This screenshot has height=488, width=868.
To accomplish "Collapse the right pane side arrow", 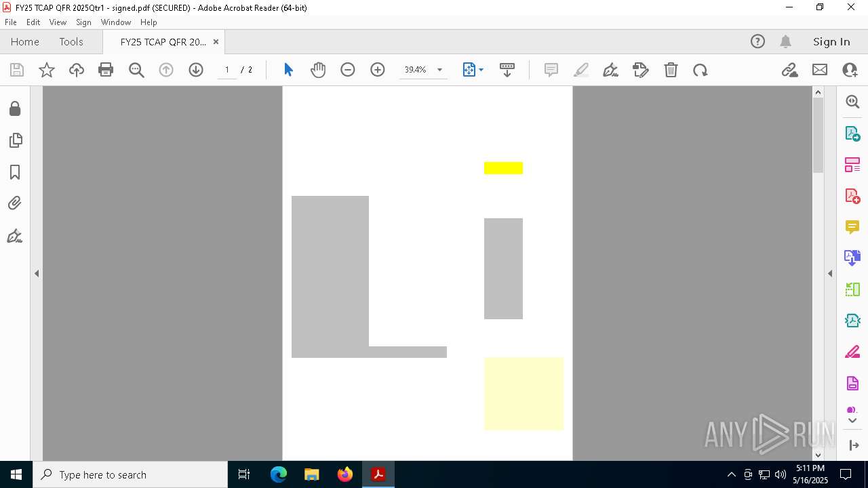I will click(830, 273).
